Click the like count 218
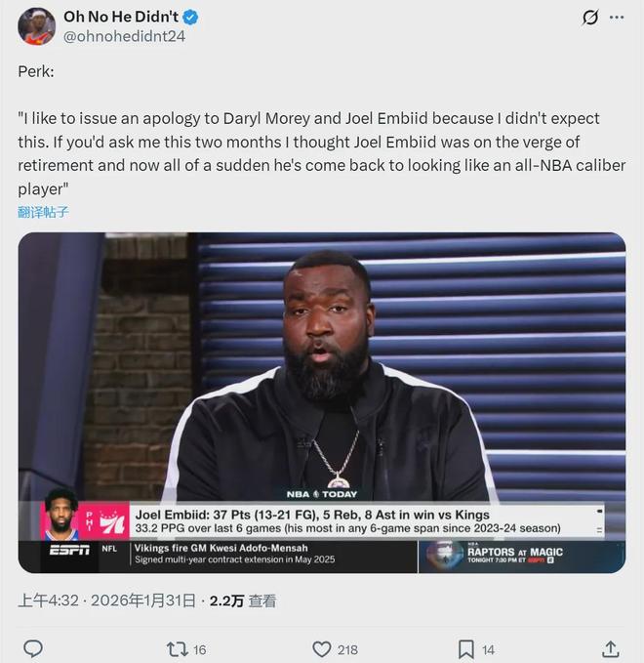This screenshot has height=663, width=644. click(346, 649)
